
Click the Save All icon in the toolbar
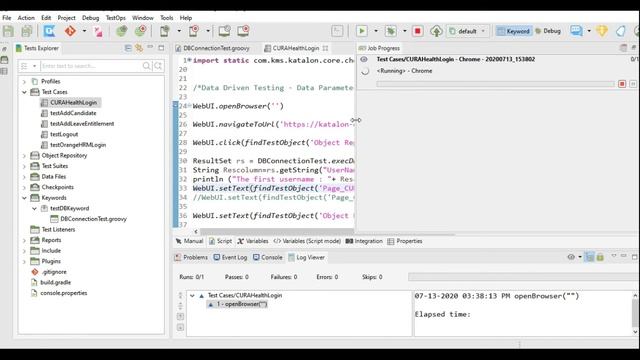[27, 31]
